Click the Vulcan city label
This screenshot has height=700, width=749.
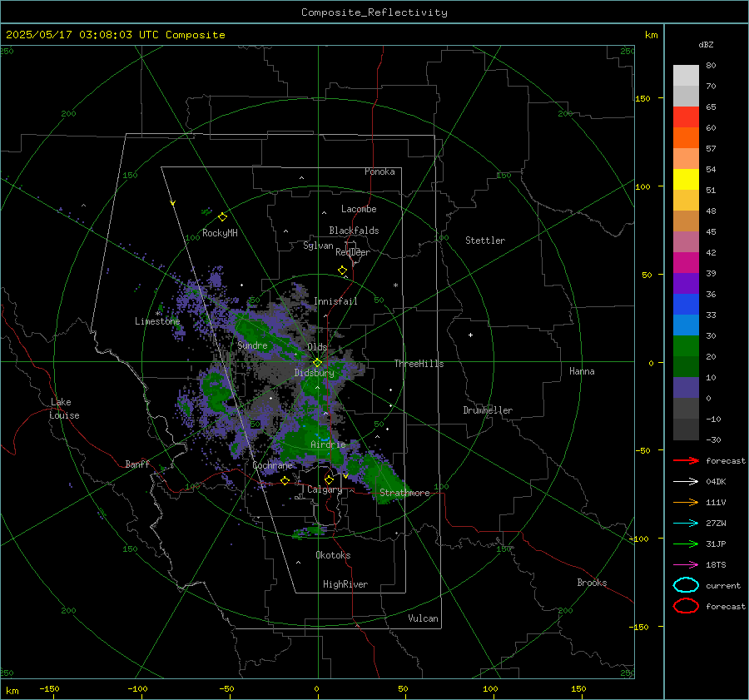coord(423,618)
